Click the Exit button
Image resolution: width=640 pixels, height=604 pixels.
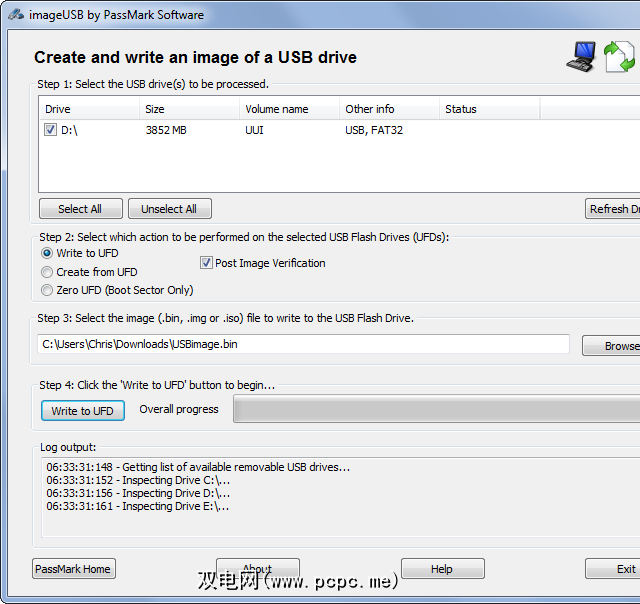coord(613,569)
